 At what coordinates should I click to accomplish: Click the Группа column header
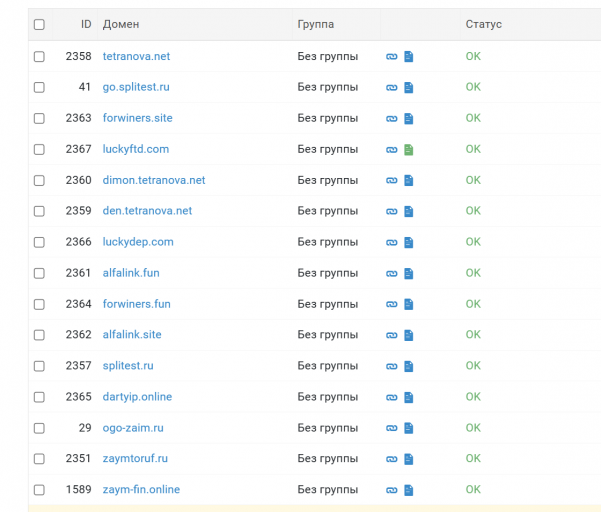(x=316, y=24)
